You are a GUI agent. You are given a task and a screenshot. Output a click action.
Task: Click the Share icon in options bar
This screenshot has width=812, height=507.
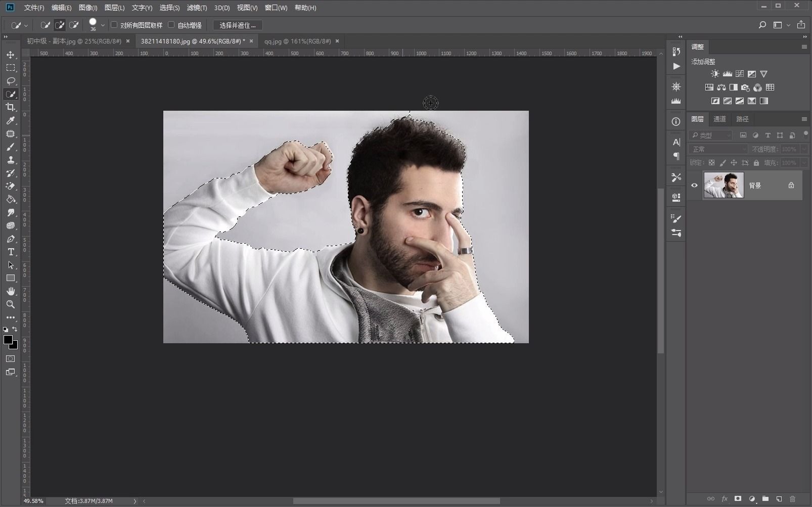(801, 25)
